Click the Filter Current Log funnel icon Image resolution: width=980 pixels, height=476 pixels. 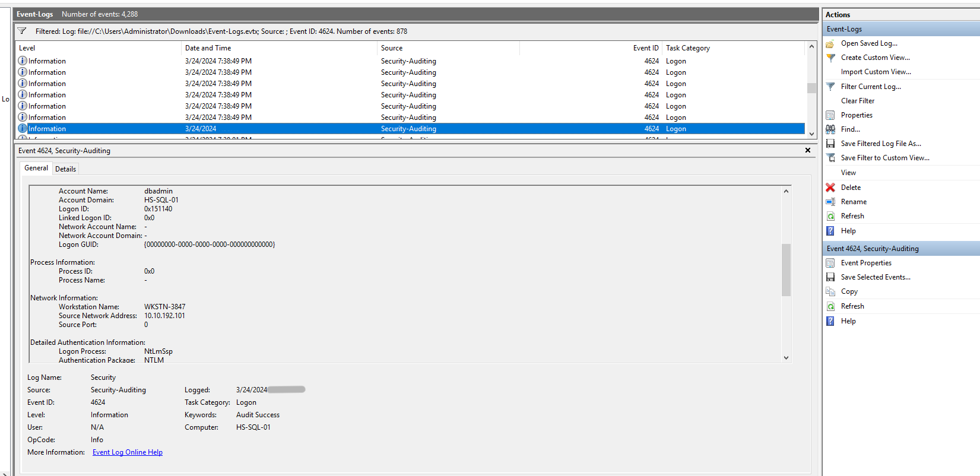click(830, 87)
